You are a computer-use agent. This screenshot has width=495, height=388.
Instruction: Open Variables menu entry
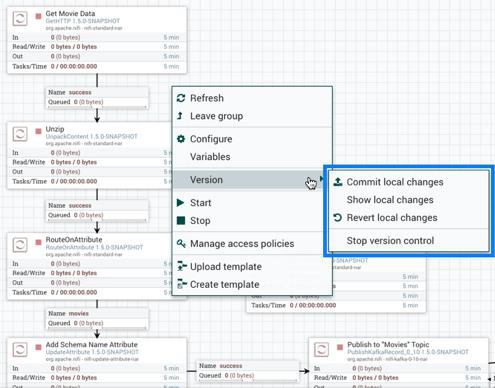(x=252, y=156)
